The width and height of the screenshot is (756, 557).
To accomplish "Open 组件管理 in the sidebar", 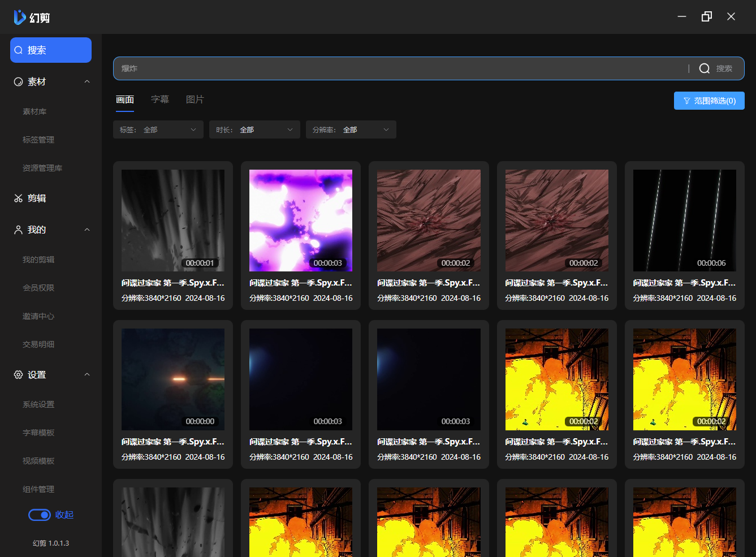I will 38,489.
